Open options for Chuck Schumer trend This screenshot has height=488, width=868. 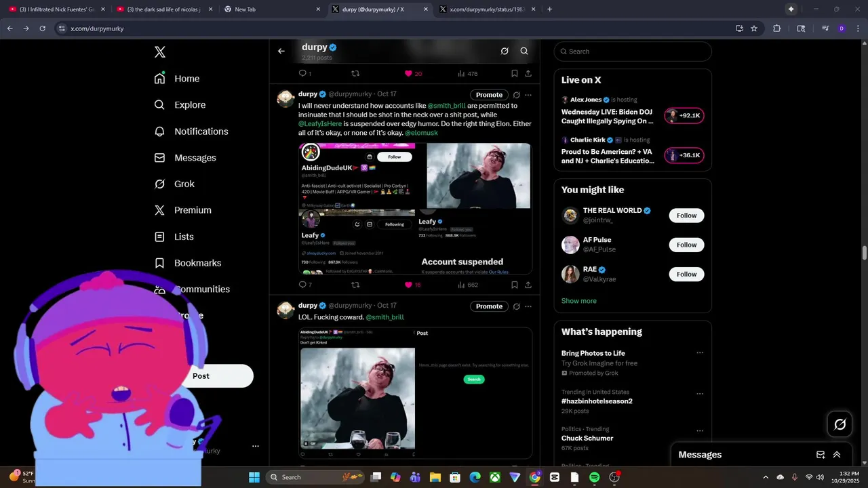700,431
